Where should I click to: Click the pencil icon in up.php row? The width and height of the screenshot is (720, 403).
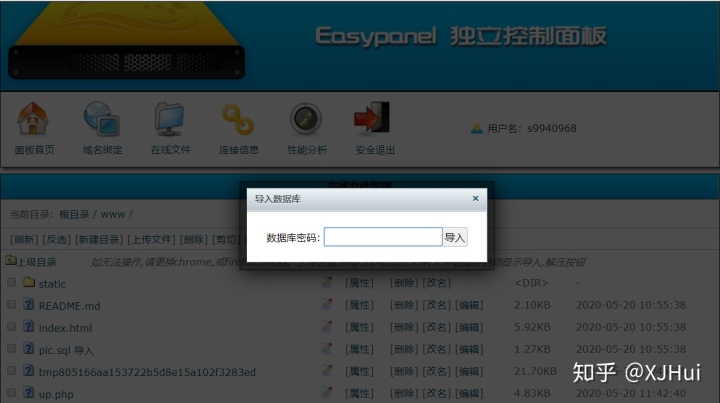(327, 392)
